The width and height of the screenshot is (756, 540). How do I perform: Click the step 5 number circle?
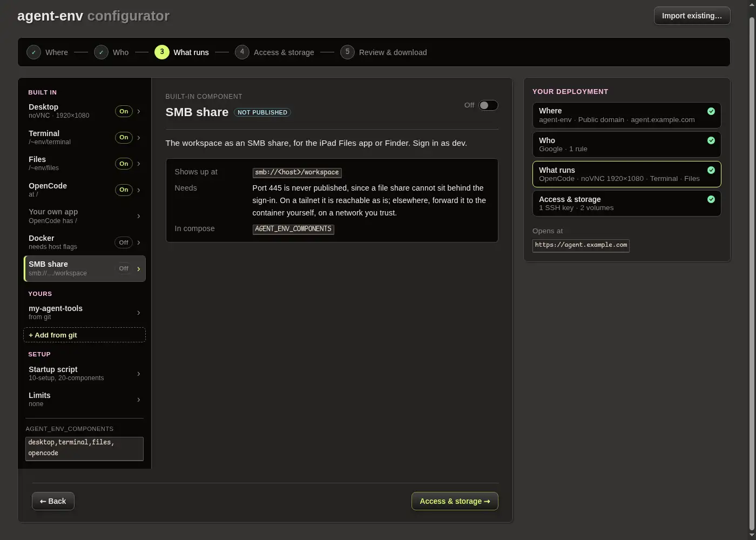point(347,52)
